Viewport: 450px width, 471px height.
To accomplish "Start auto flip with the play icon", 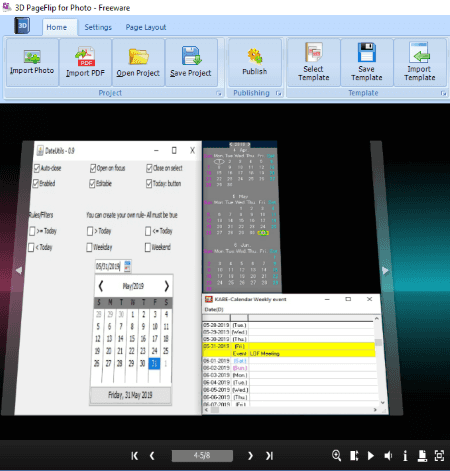I will coord(371,456).
